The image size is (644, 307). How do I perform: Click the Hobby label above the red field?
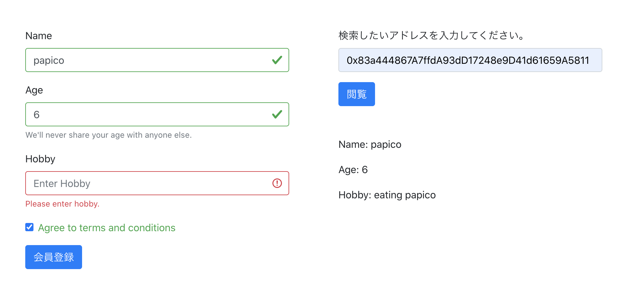40,159
